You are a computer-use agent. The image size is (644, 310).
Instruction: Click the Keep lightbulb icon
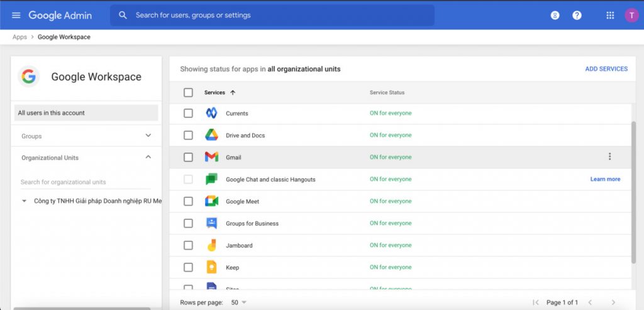click(211, 267)
